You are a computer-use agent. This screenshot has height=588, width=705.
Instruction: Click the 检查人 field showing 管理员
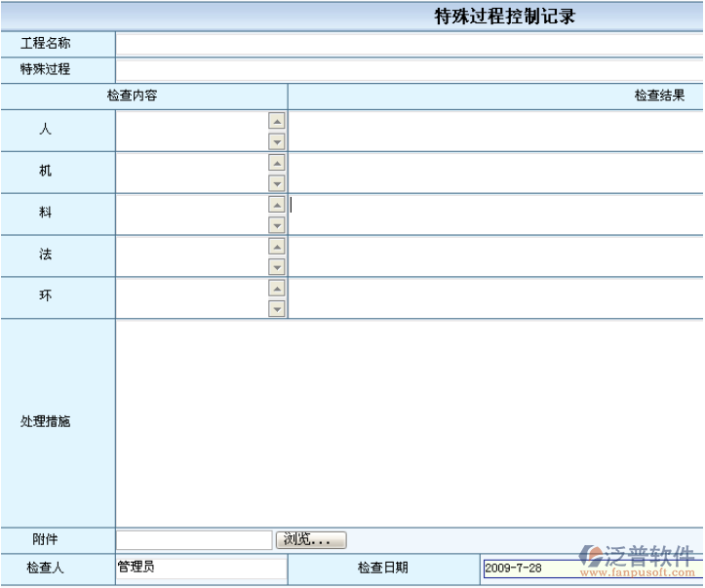[x=201, y=568]
